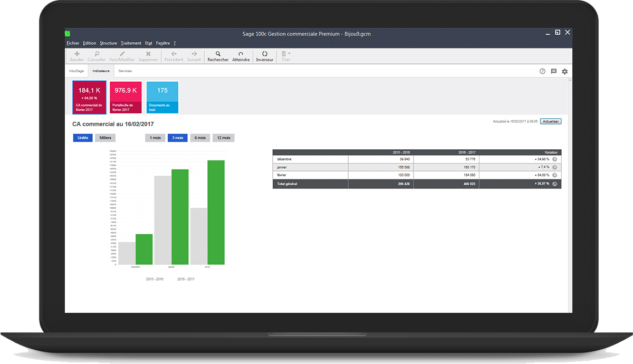
Task: Open the ? help menu
Action: pos(175,43)
